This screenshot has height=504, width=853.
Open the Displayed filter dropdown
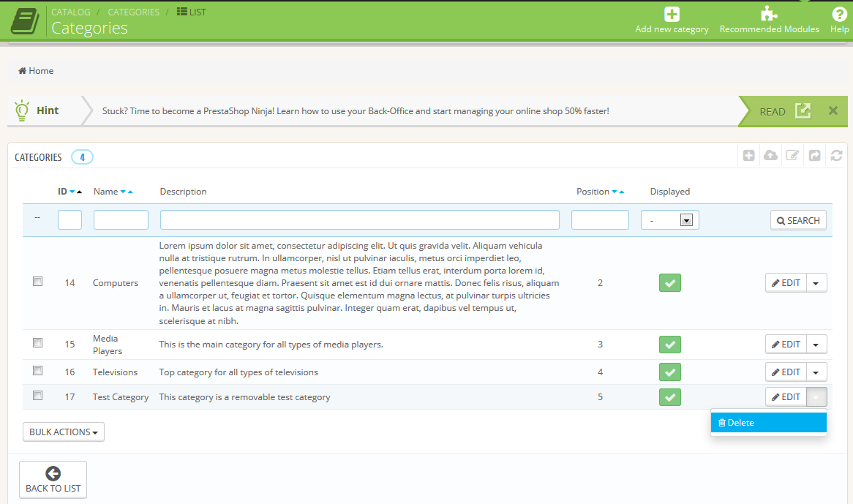[x=669, y=220]
